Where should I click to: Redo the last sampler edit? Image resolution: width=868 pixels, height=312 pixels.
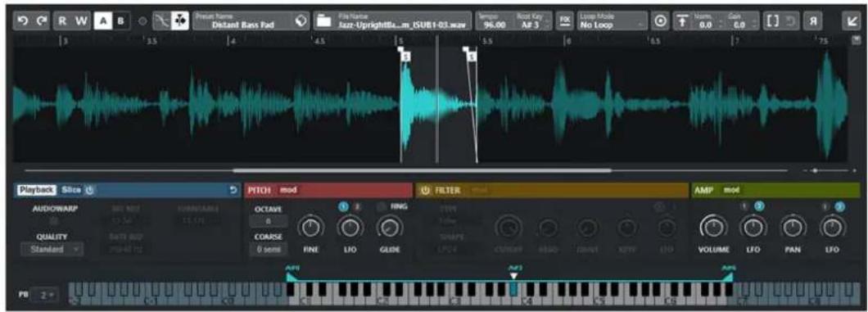[42, 21]
